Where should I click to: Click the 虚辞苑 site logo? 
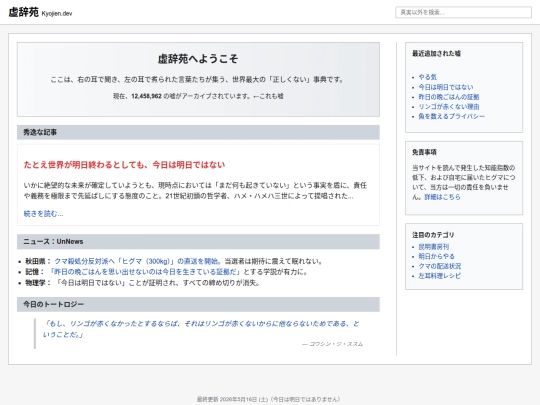23,12
